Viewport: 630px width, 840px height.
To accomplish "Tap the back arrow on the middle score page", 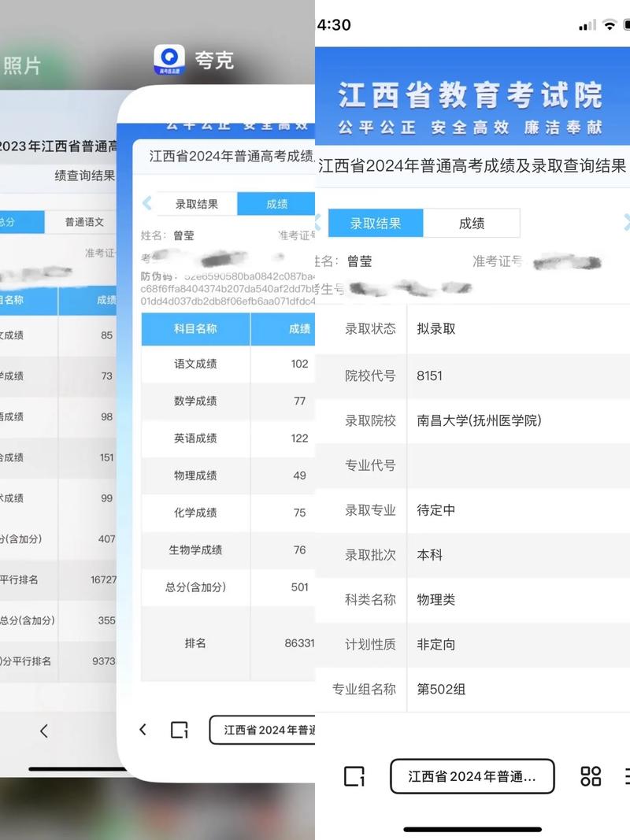I will click(143, 729).
